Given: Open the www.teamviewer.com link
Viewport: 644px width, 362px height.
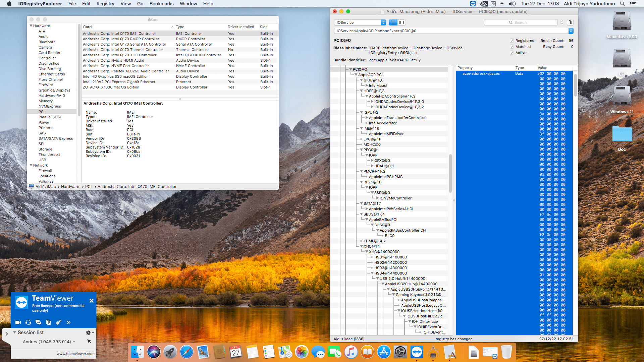Looking at the screenshot, I should (x=75, y=354).
